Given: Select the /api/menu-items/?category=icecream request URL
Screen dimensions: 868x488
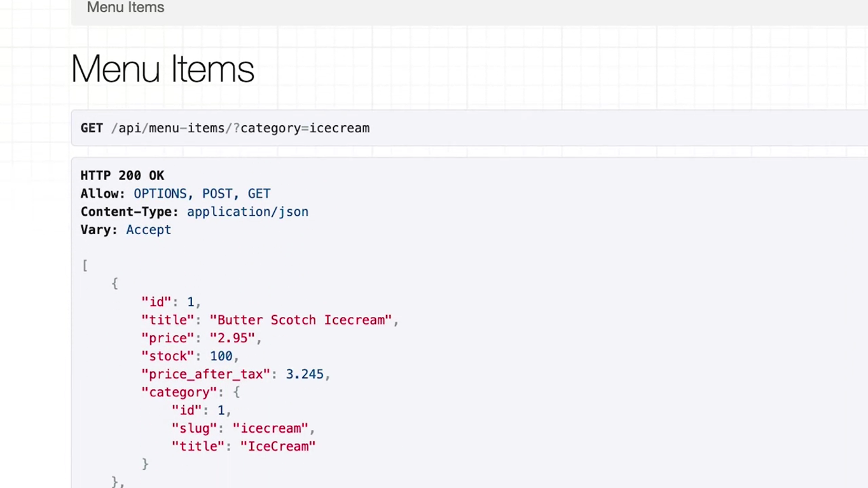Looking at the screenshot, I should (x=240, y=128).
